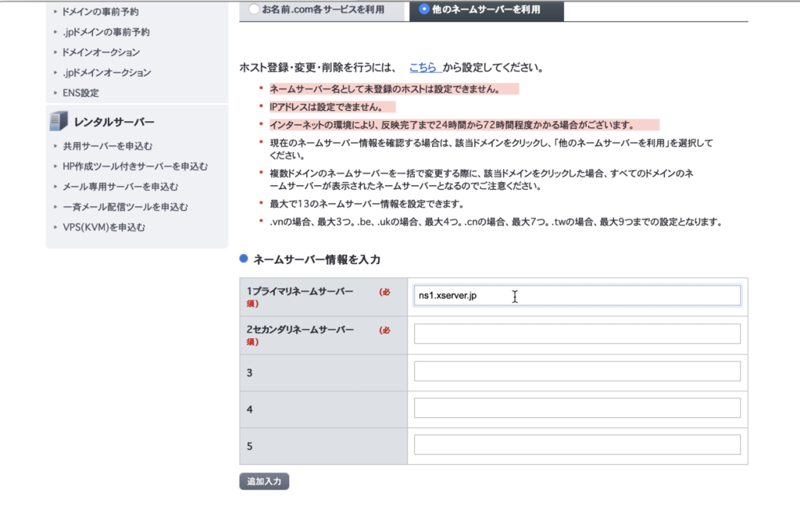The image size is (800, 532).
Task: Open .jpドメインの事前予約 sidebar link
Action: [106, 32]
